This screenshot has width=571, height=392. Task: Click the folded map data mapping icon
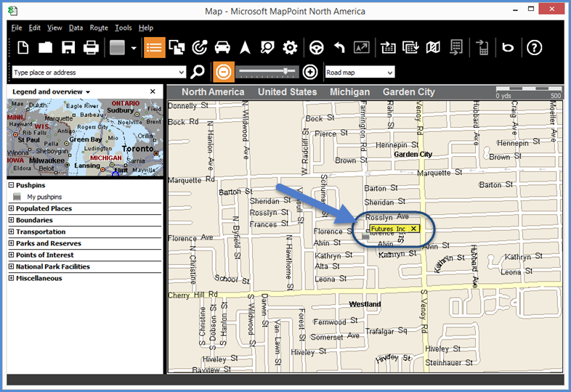pos(433,48)
